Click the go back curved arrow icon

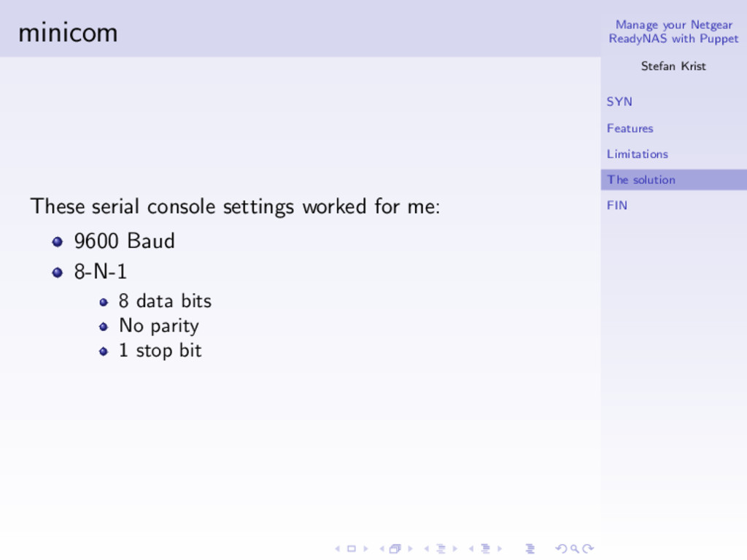560,548
